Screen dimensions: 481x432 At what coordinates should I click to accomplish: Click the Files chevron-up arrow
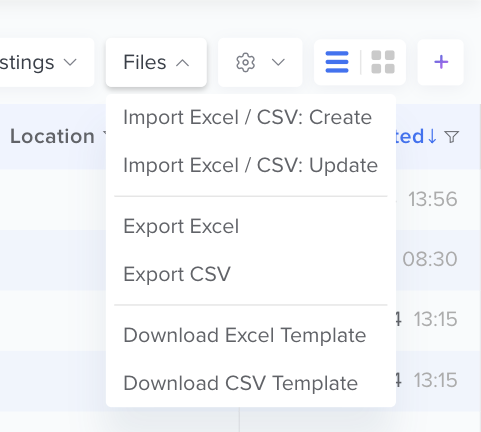pyautogui.click(x=183, y=63)
